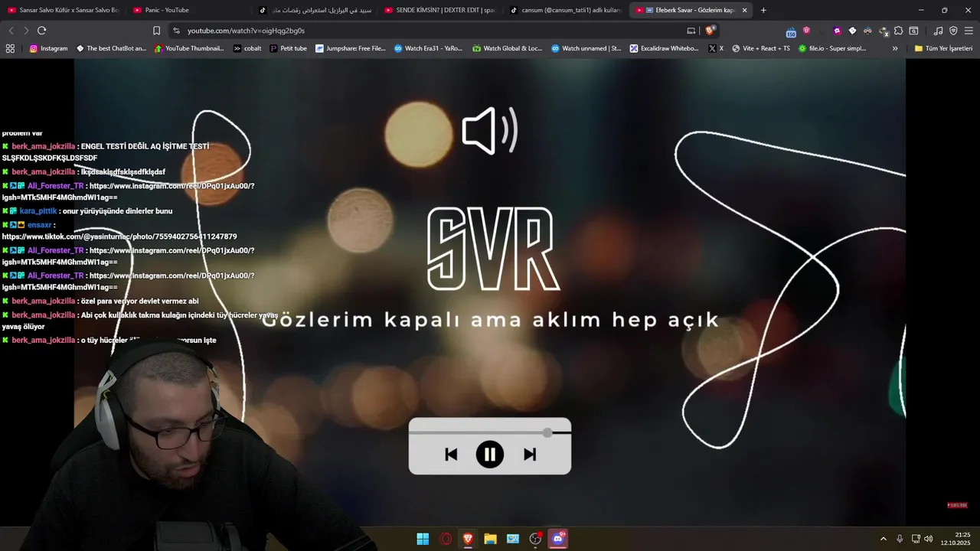980x551 pixels.
Task: Open 'The best ChatBot an...' bookmark
Action: point(111,48)
